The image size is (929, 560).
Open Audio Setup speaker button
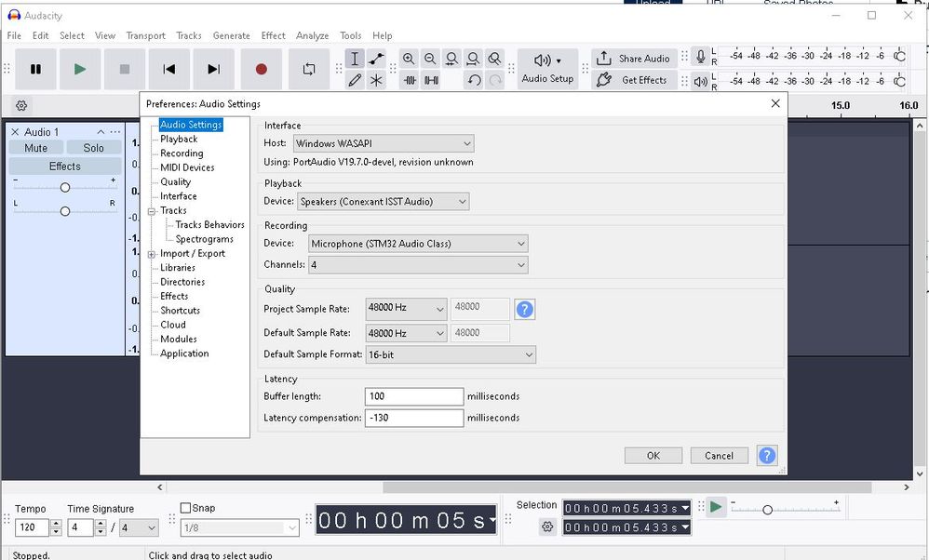547,69
